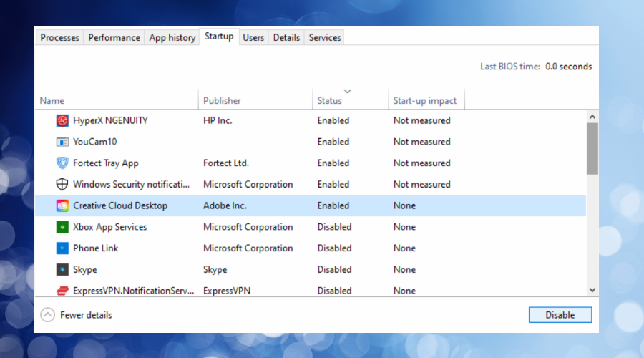
Task: Sort by Start-up impact column header
Action: tap(424, 101)
